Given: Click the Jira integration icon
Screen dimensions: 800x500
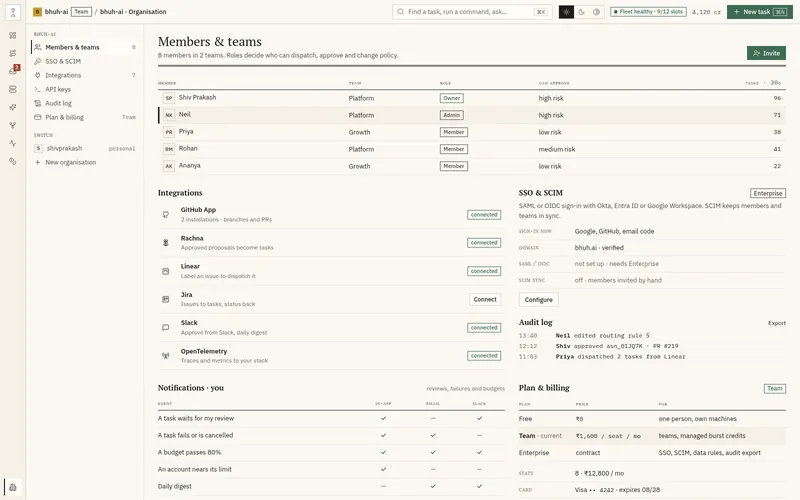Looking at the screenshot, I should (166, 299).
